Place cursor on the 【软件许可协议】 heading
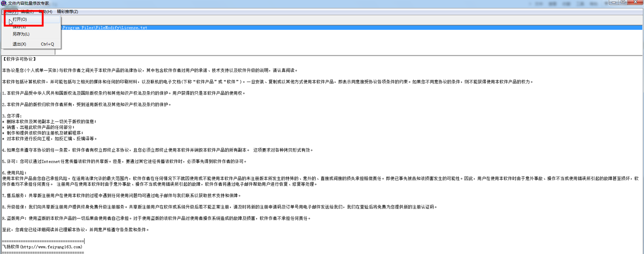This screenshot has height=254, width=644. point(19,59)
